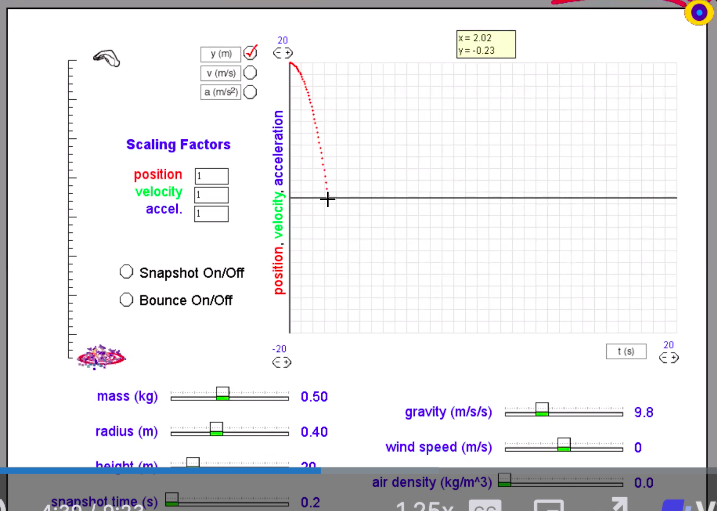Click the snapshot time (s) slider handle

[x=172, y=499]
